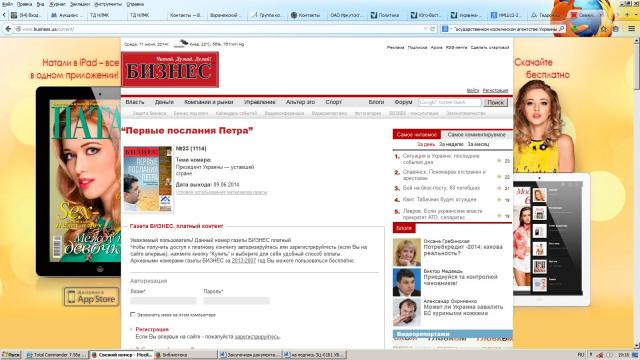The height and width of the screenshot is (360, 640).
Task: Click the зарегистрируйтесь link in registration note
Action: point(257,337)
